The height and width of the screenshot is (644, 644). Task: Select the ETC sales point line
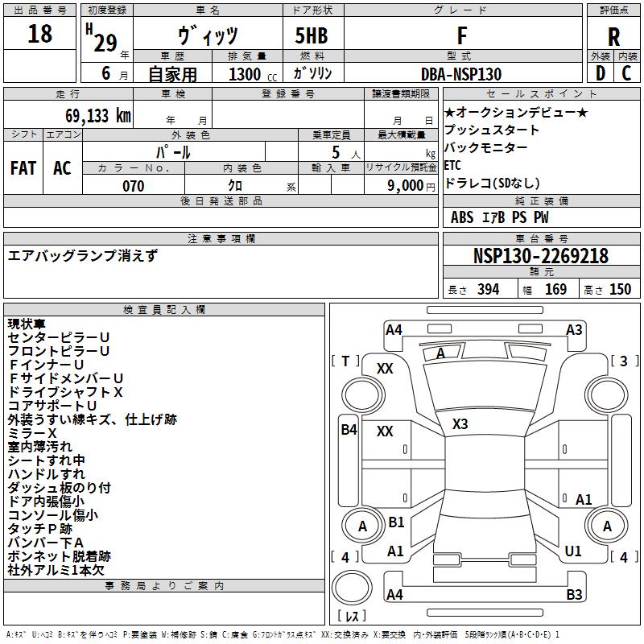(x=452, y=165)
